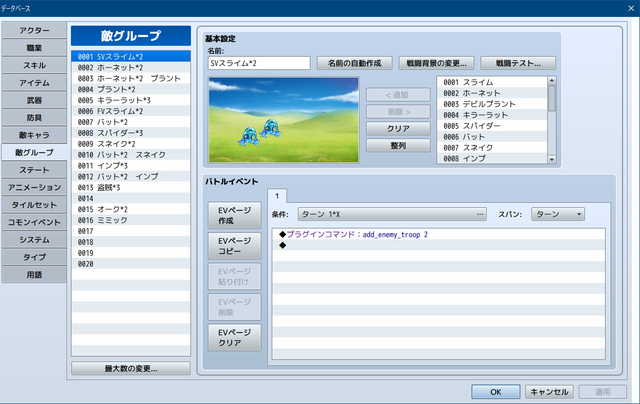Select troop 0001 SVスライム*2
The width and height of the screenshot is (640, 404).
click(131, 56)
